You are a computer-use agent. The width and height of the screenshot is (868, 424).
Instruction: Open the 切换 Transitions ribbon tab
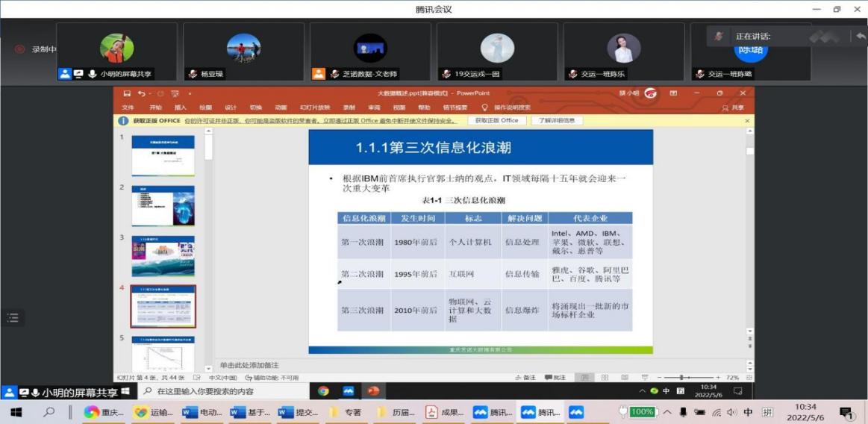coord(256,107)
